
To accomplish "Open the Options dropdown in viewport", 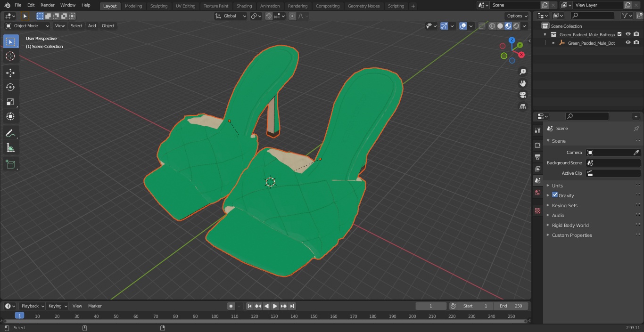I will pyautogui.click(x=517, y=16).
